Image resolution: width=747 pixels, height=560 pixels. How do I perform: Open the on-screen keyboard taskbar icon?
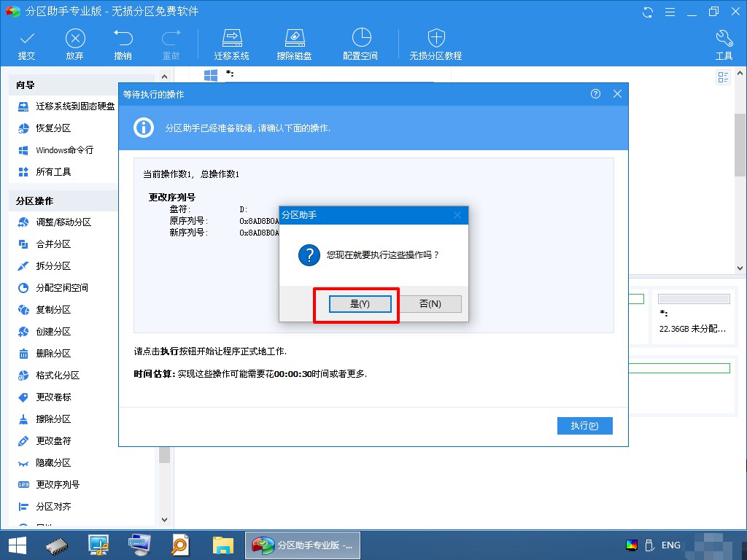click(139, 545)
